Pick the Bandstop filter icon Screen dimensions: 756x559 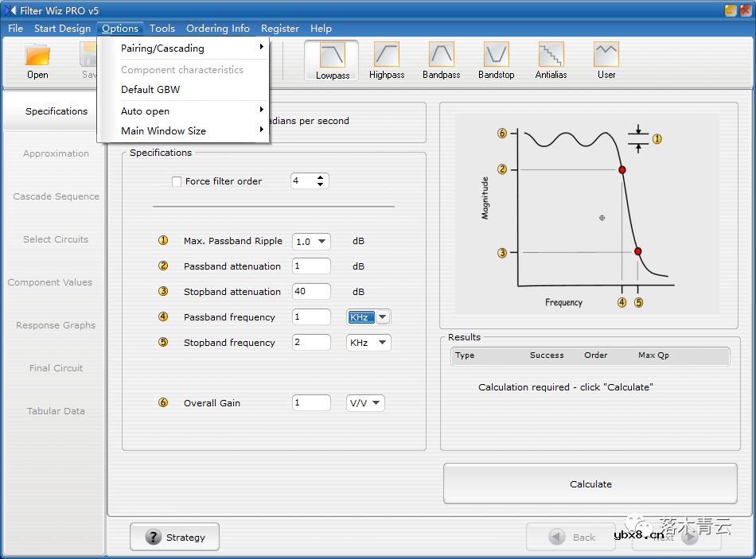(x=497, y=56)
